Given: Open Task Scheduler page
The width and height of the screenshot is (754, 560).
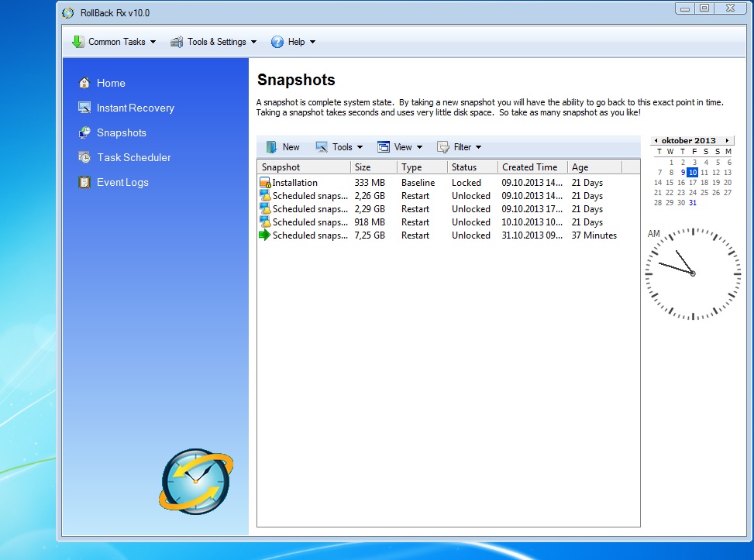Looking at the screenshot, I should pos(134,157).
